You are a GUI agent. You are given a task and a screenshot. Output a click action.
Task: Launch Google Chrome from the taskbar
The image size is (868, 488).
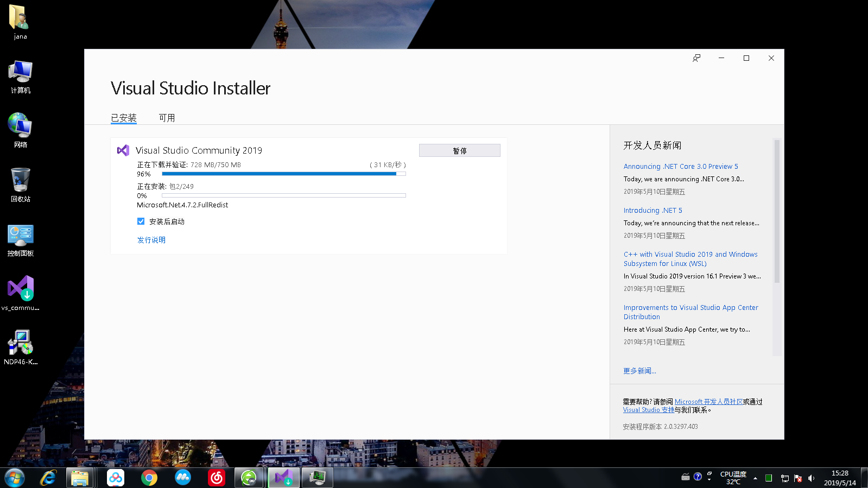149,478
